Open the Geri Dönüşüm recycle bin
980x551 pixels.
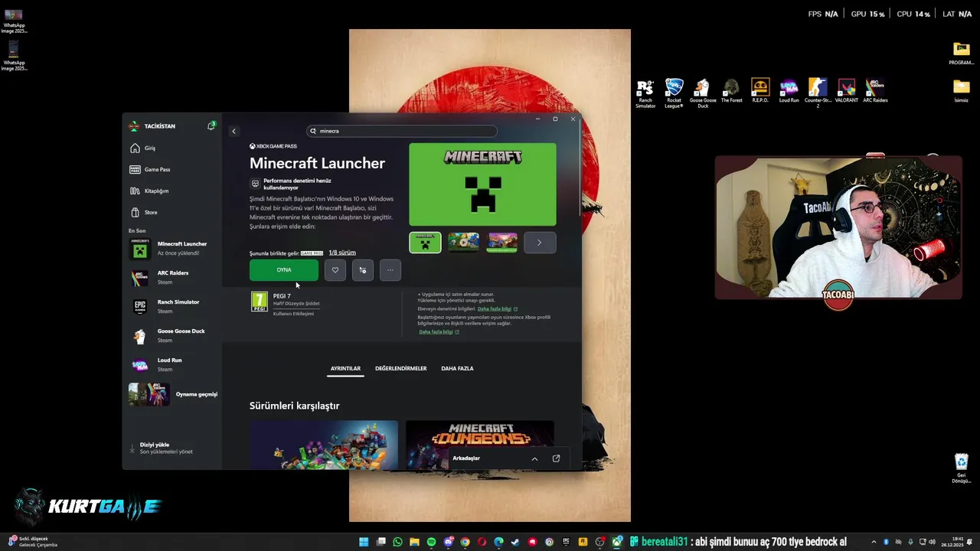(x=961, y=468)
